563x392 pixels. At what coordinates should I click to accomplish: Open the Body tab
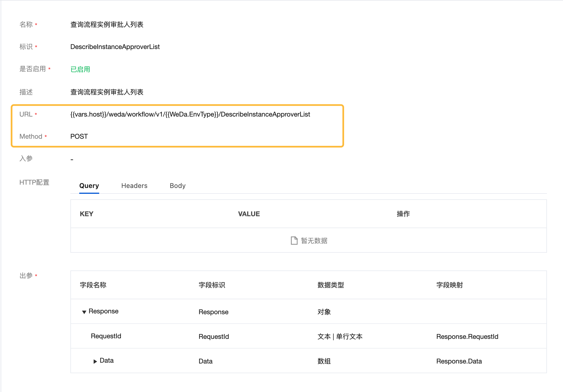tap(177, 186)
